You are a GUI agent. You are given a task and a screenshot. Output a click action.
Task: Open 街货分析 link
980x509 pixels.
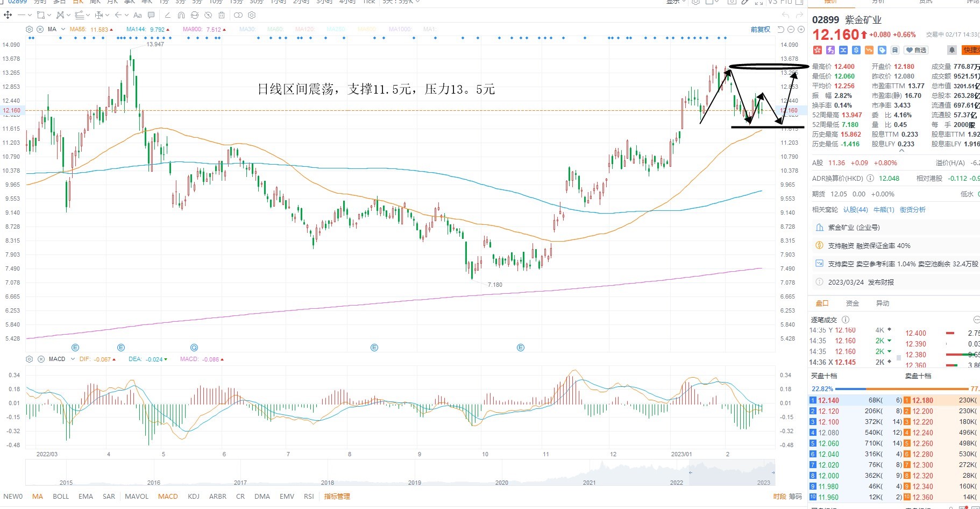point(913,210)
